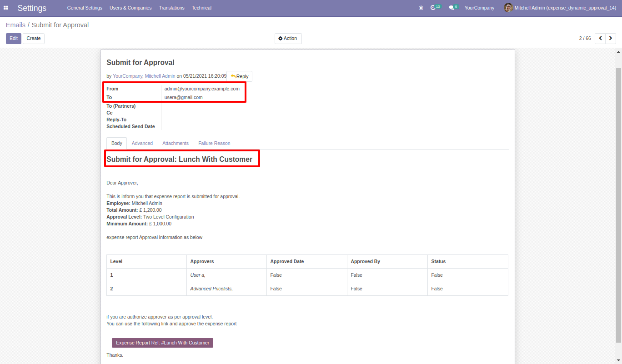Click the Create button
Viewport: 622px width, 364px height.
point(34,39)
